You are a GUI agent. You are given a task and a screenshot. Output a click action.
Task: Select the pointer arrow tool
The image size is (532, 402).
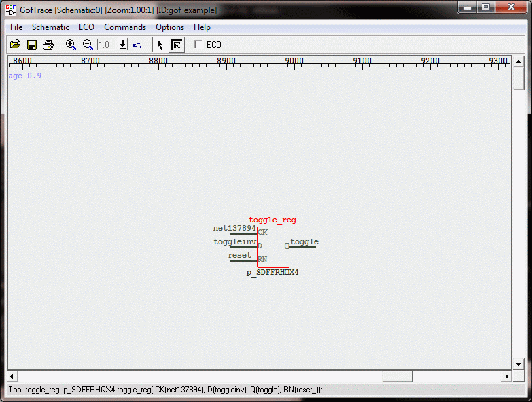160,45
